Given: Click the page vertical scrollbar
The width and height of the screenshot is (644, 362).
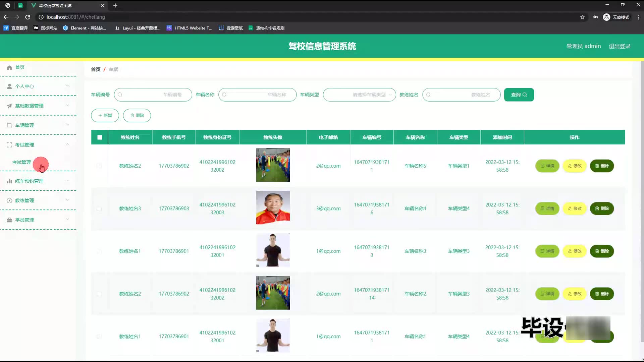Looking at the screenshot, I should pyautogui.click(x=642, y=201).
